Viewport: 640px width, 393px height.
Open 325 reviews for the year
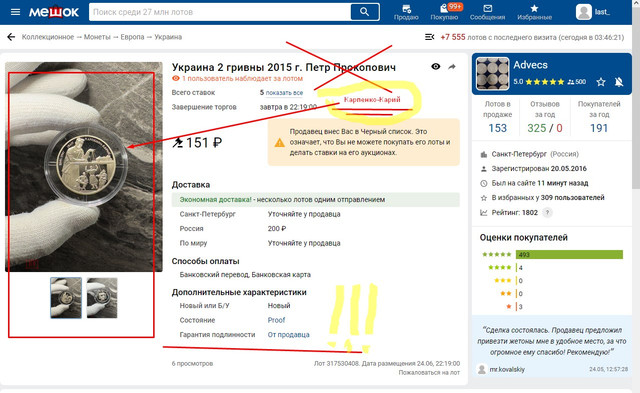click(537, 128)
